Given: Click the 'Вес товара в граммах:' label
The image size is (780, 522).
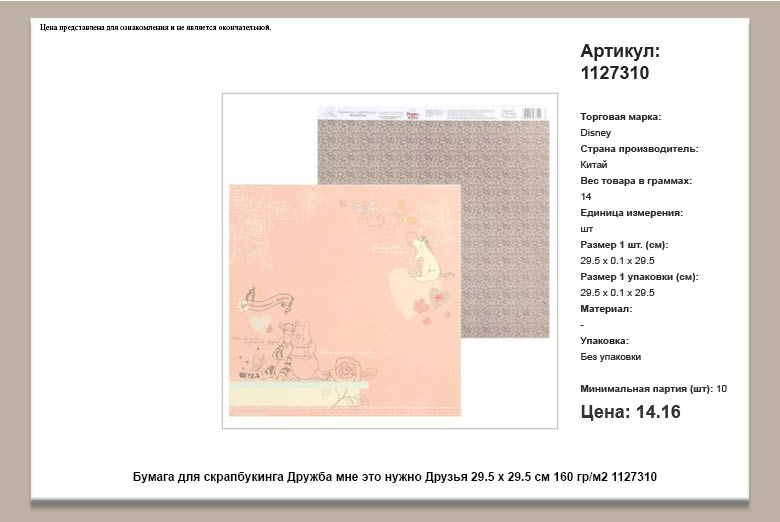Looking at the screenshot, I should [x=636, y=181].
